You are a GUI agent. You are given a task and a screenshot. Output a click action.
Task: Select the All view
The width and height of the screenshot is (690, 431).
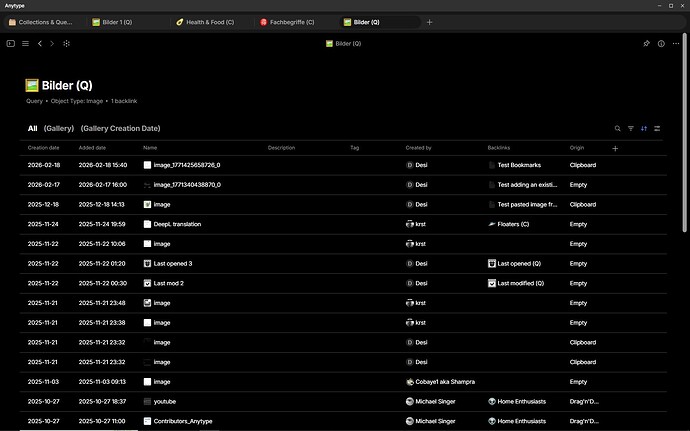[33, 129]
